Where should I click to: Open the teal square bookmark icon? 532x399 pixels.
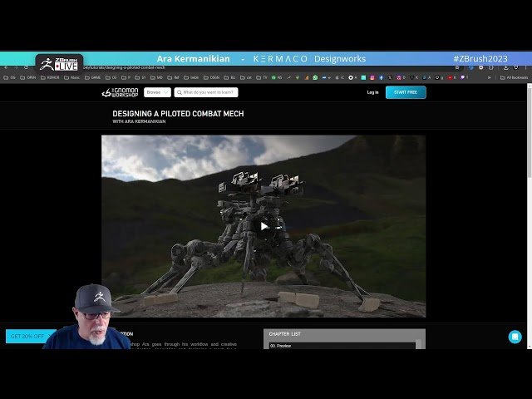[363, 77]
